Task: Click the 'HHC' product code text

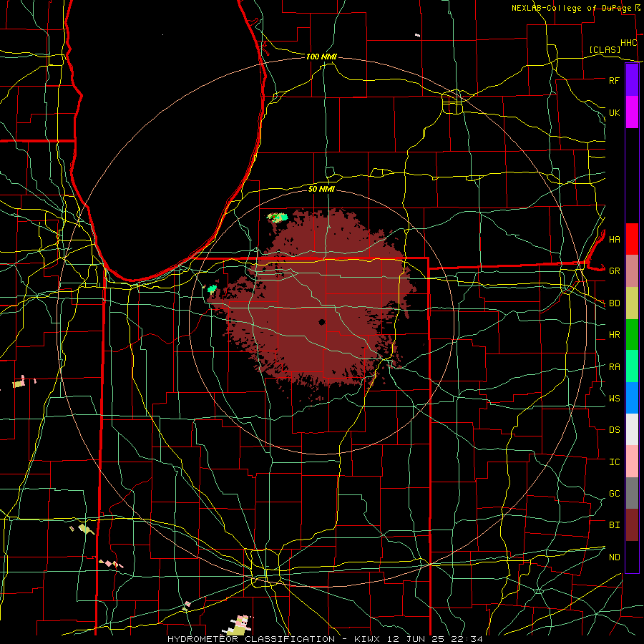Action: tap(628, 43)
